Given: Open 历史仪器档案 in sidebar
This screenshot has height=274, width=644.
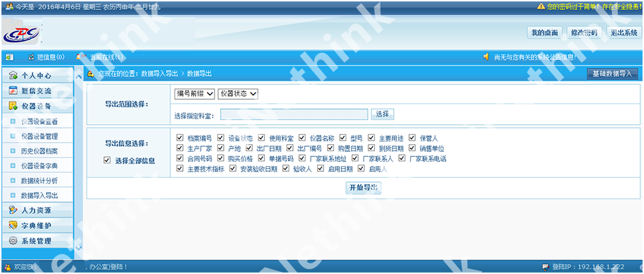Looking at the screenshot, I should (x=39, y=151).
